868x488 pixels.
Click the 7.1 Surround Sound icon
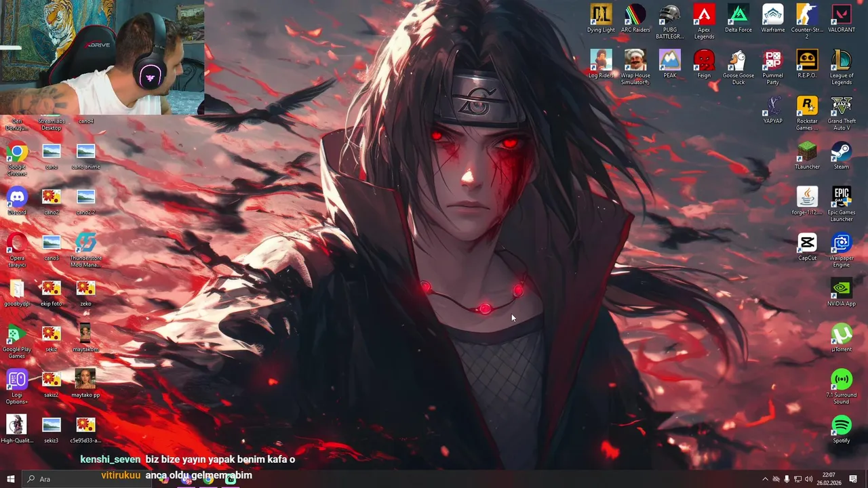tap(842, 387)
